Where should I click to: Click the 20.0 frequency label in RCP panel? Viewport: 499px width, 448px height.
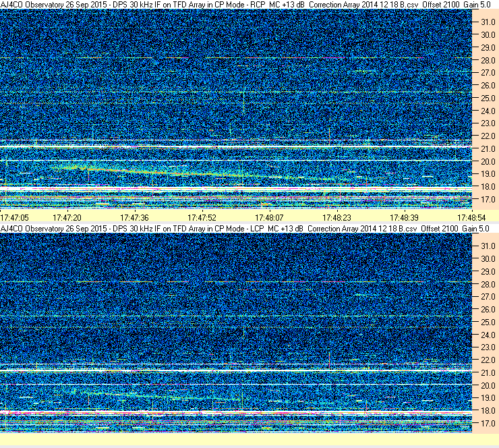[488, 162]
